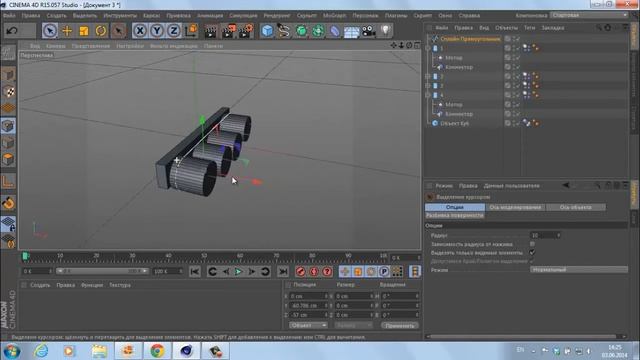Click the Y position input field
Viewport: 640px width, 360px height.
point(308,306)
